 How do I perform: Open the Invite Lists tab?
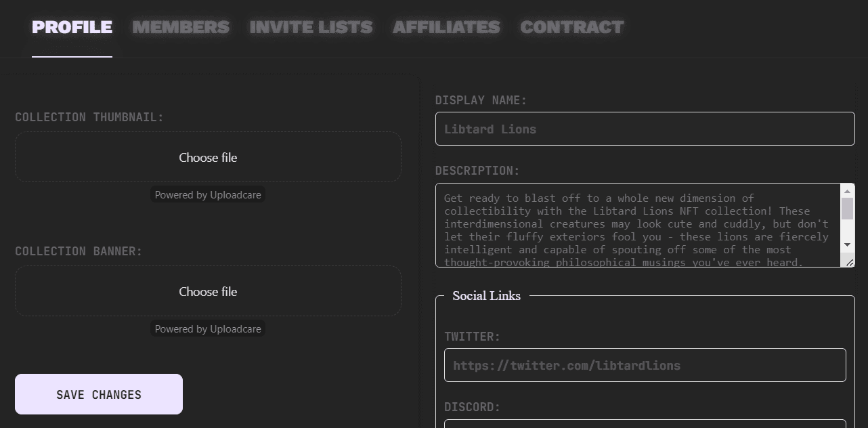[x=311, y=27]
